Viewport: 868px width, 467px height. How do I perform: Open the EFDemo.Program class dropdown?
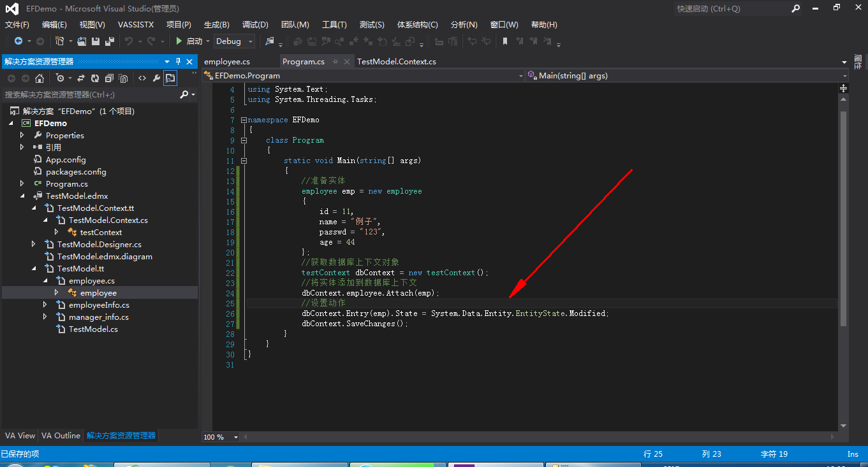tap(364, 75)
